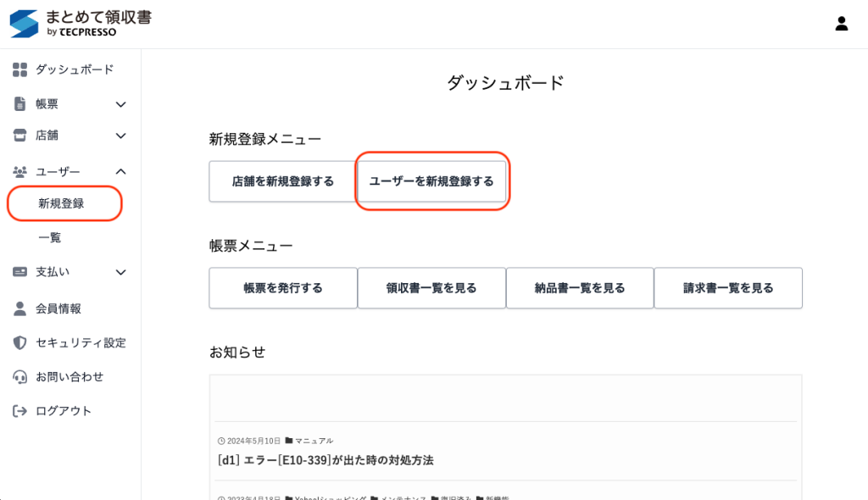Click the セキュリティ設定 shield icon

click(x=20, y=343)
